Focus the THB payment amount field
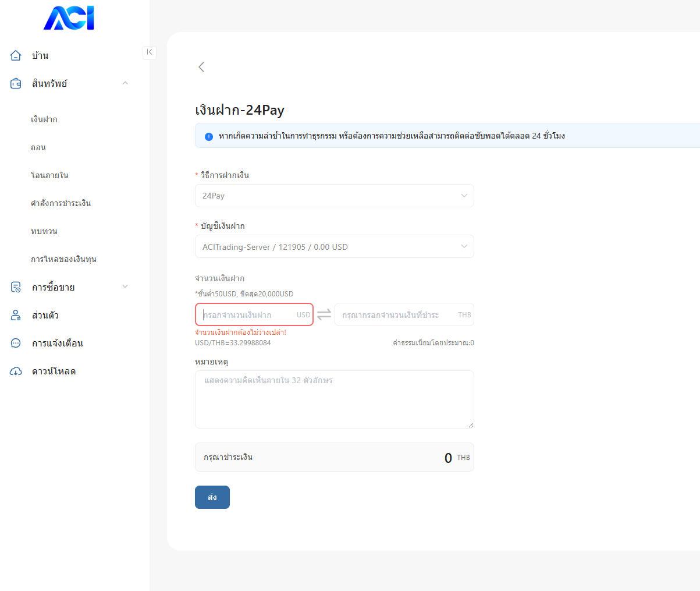Viewport: 700px width, 591px height. (404, 314)
